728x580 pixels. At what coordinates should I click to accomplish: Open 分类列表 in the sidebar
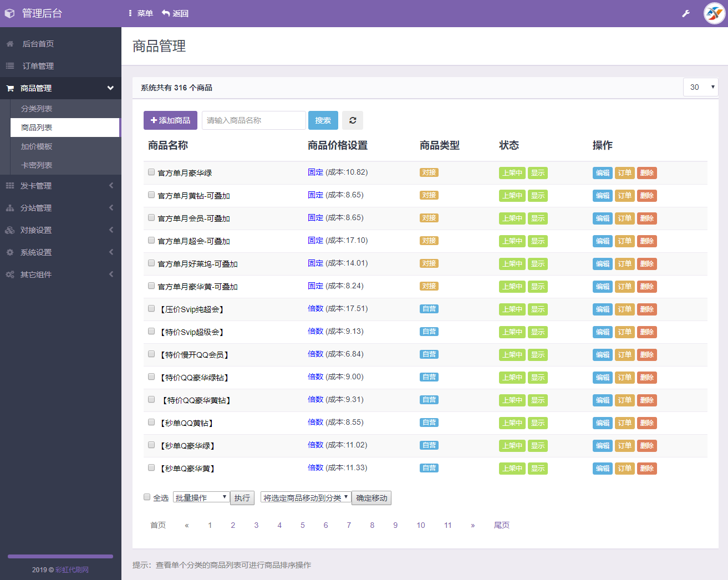click(x=65, y=109)
